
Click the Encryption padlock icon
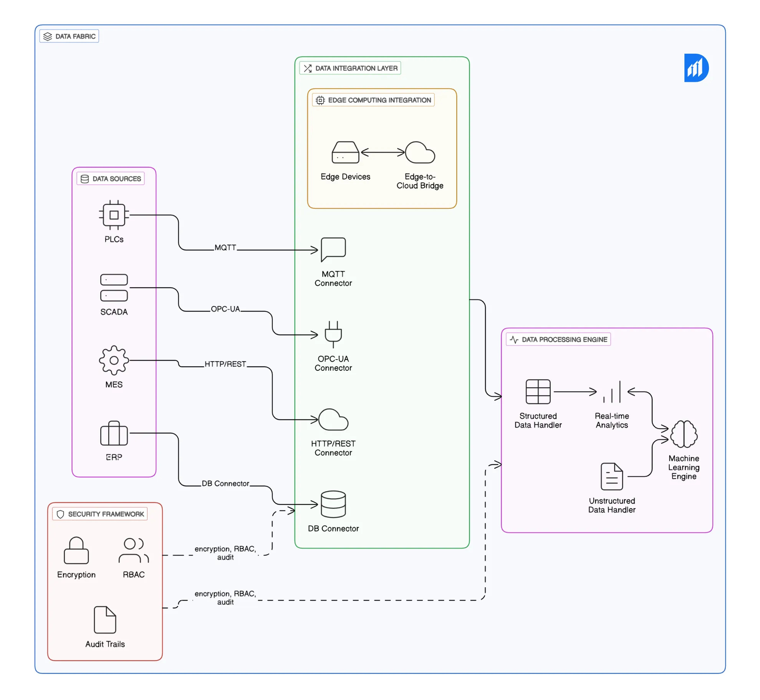(76, 550)
